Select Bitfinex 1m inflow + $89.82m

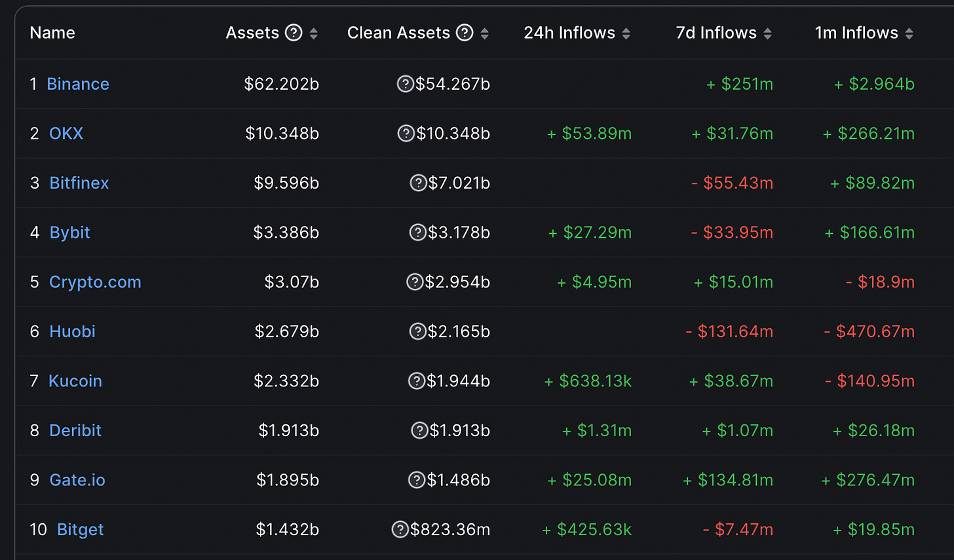(x=873, y=183)
